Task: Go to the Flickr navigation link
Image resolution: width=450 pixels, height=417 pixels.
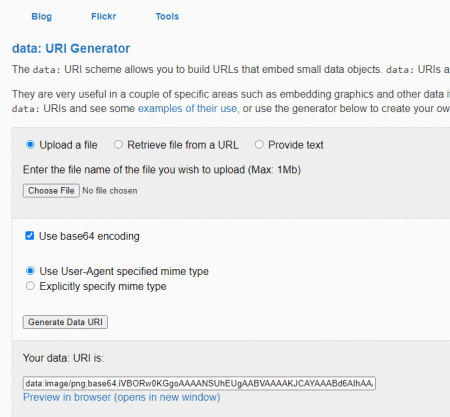Action: click(x=104, y=16)
